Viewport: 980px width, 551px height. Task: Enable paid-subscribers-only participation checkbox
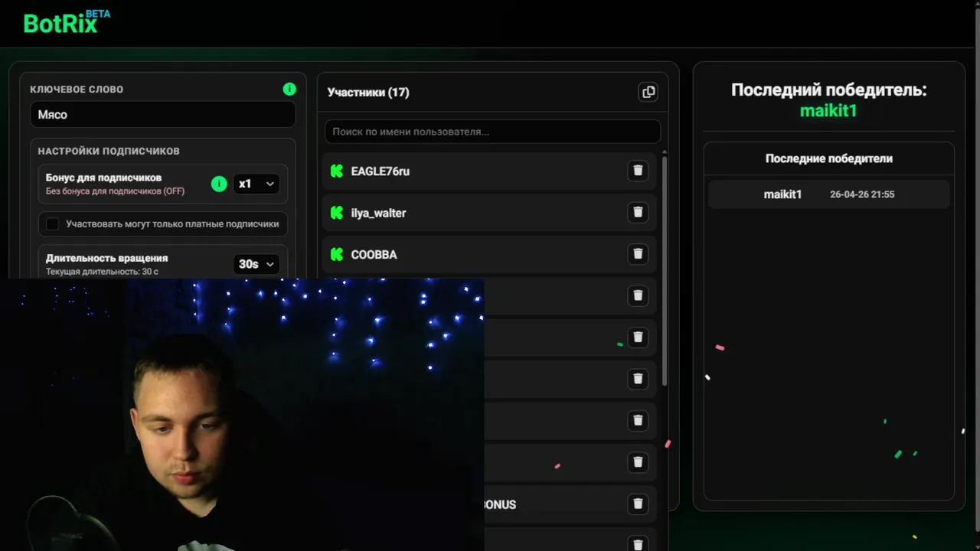(52, 224)
